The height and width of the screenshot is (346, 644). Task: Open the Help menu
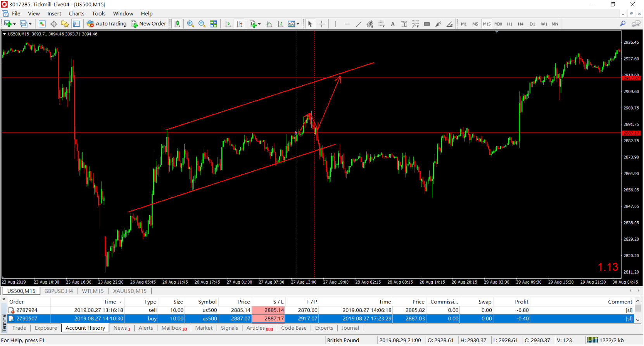(x=147, y=14)
